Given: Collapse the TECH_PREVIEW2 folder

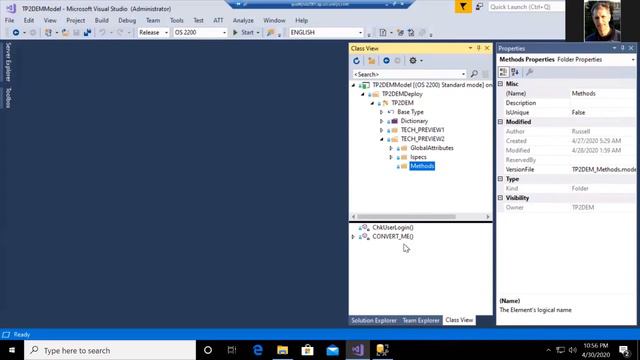Looking at the screenshot, I should click(382, 139).
